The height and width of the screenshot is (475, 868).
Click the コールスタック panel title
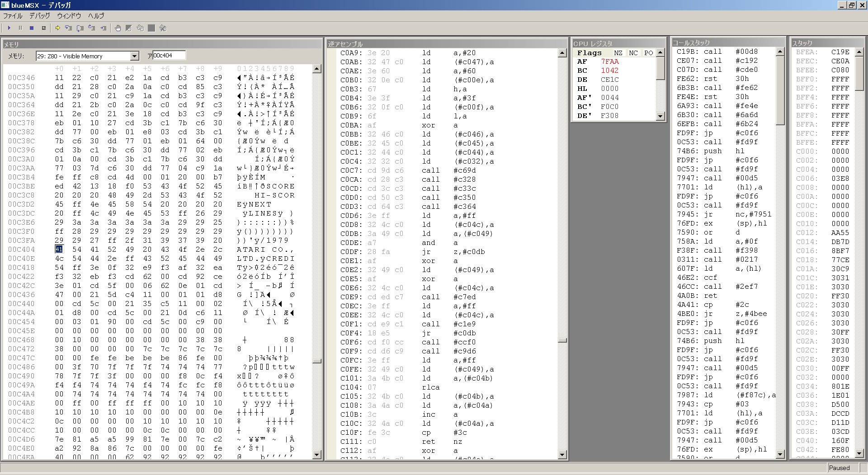coord(728,42)
